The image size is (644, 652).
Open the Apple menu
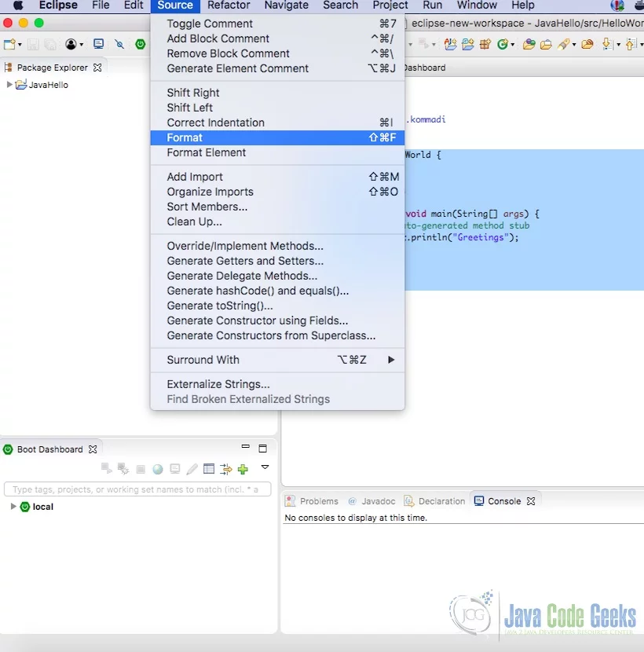[x=18, y=5]
